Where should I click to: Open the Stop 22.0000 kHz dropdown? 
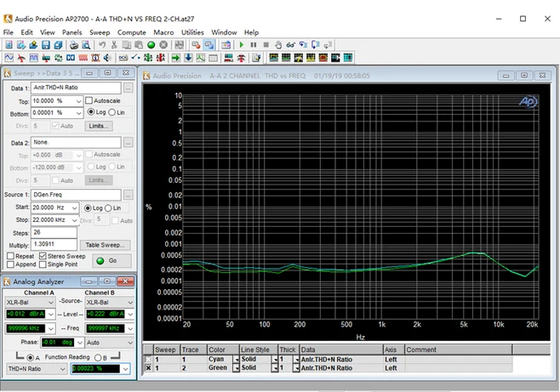tap(74, 220)
